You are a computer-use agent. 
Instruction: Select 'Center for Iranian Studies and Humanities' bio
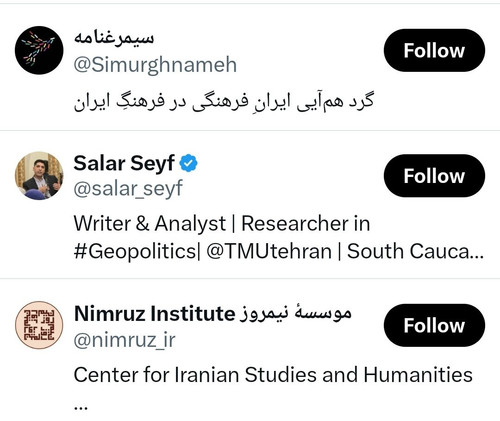(x=273, y=375)
